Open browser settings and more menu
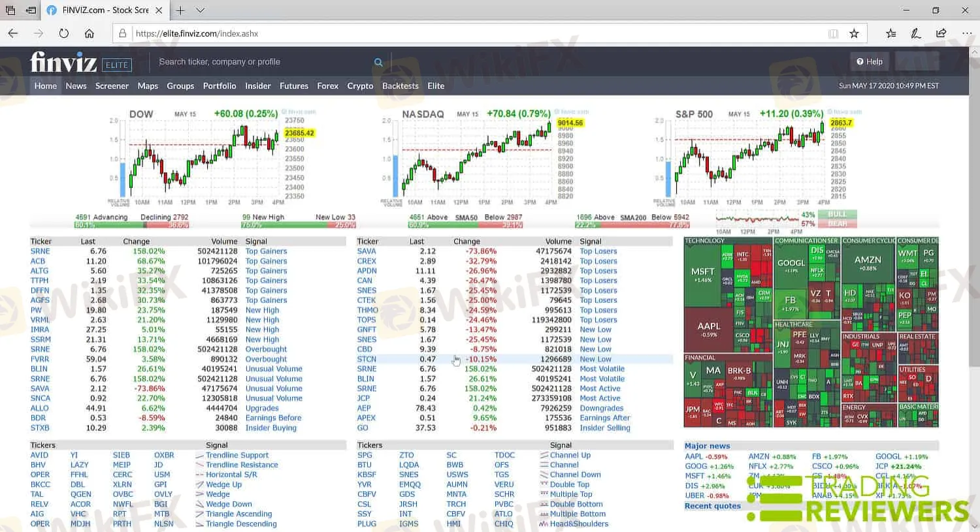This screenshot has width=980, height=532. 967,33
